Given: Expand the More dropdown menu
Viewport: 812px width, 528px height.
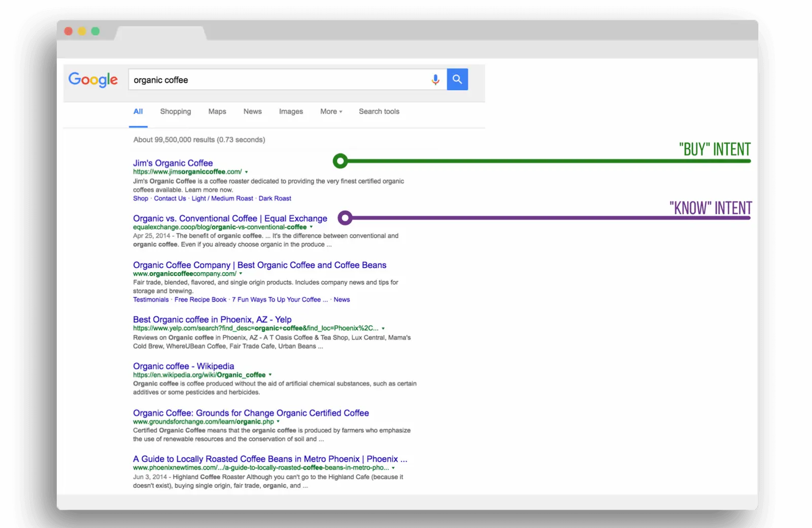Looking at the screenshot, I should coord(331,111).
